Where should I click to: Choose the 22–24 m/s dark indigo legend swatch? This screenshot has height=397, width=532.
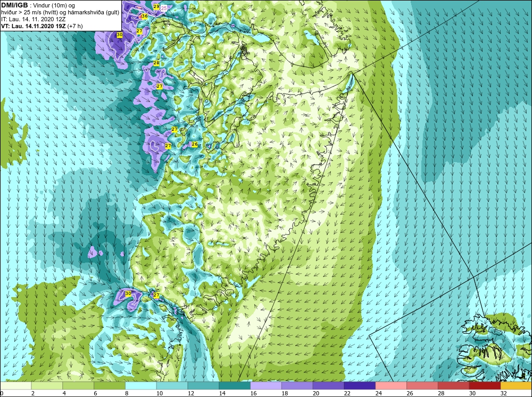click(x=360, y=386)
